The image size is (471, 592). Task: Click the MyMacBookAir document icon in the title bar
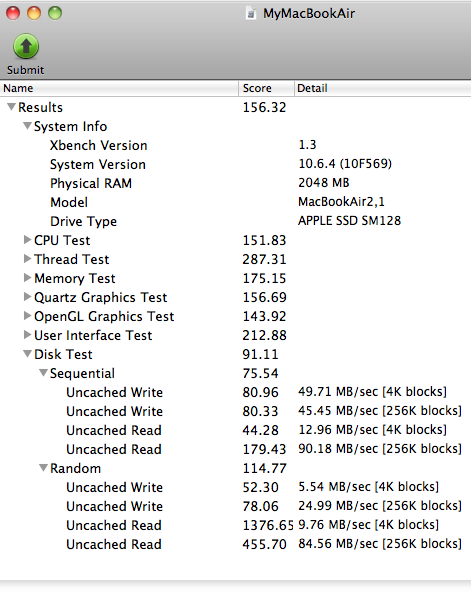251,13
